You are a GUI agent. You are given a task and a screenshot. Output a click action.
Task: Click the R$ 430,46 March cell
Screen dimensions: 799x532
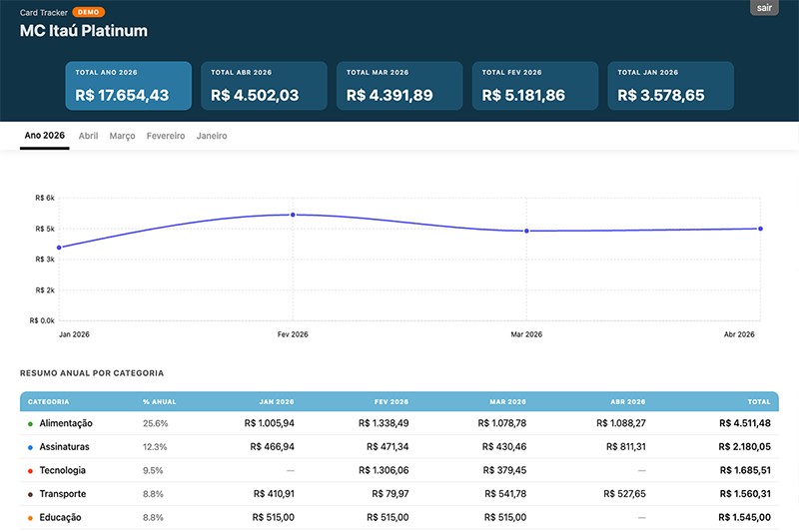tap(504, 447)
